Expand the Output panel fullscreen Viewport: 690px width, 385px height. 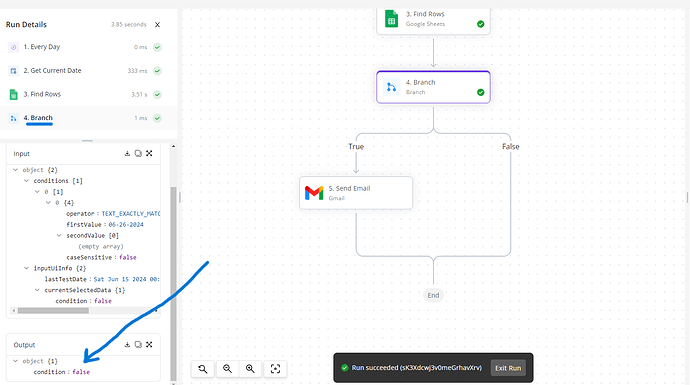[x=149, y=345]
